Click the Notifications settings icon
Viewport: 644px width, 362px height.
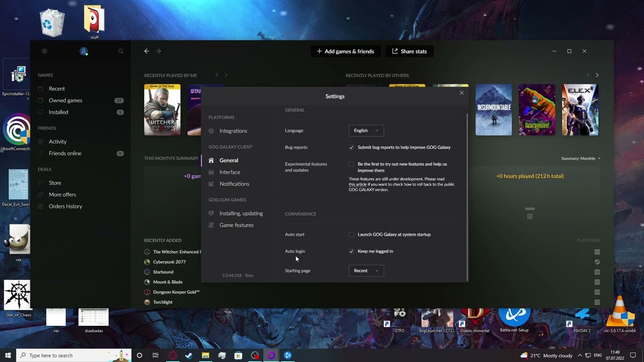211,184
